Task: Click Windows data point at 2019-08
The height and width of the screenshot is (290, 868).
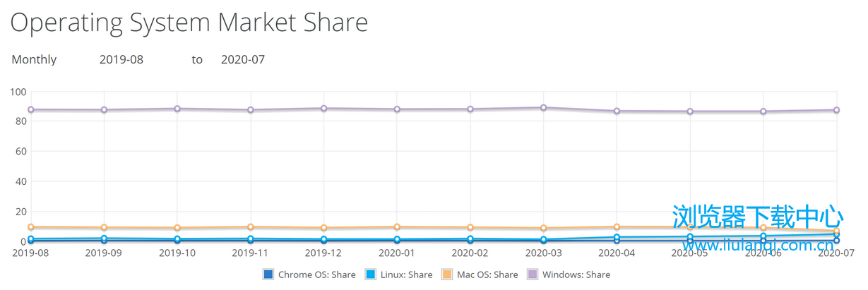Action: (x=31, y=110)
